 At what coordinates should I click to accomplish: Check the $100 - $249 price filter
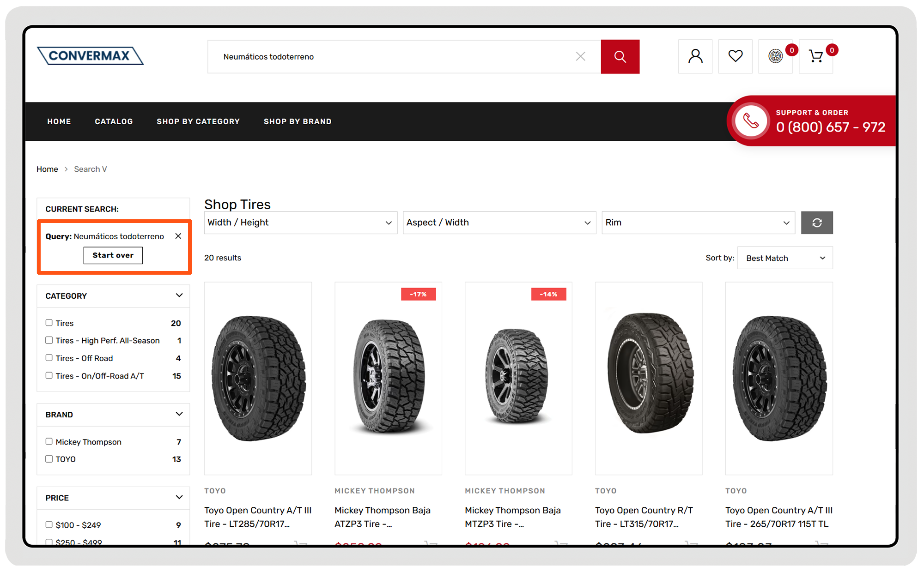pyautogui.click(x=49, y=524)
